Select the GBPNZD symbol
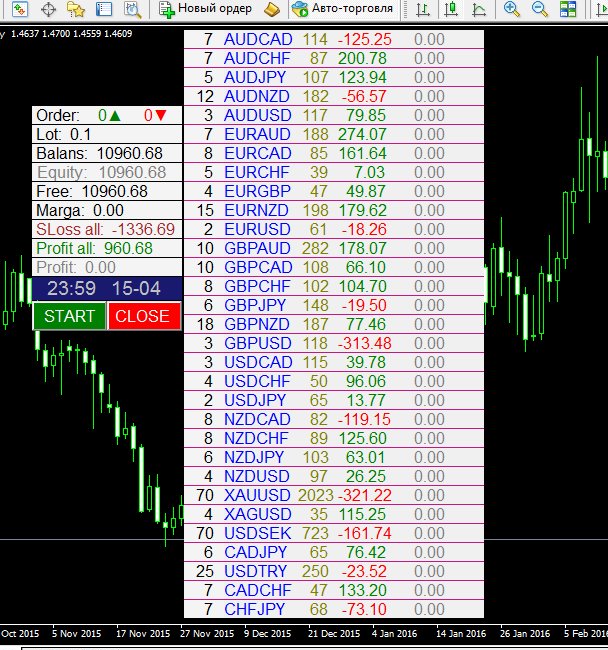Image resolution: width=608 pixels, height=650 pixels. coord(257,325)
